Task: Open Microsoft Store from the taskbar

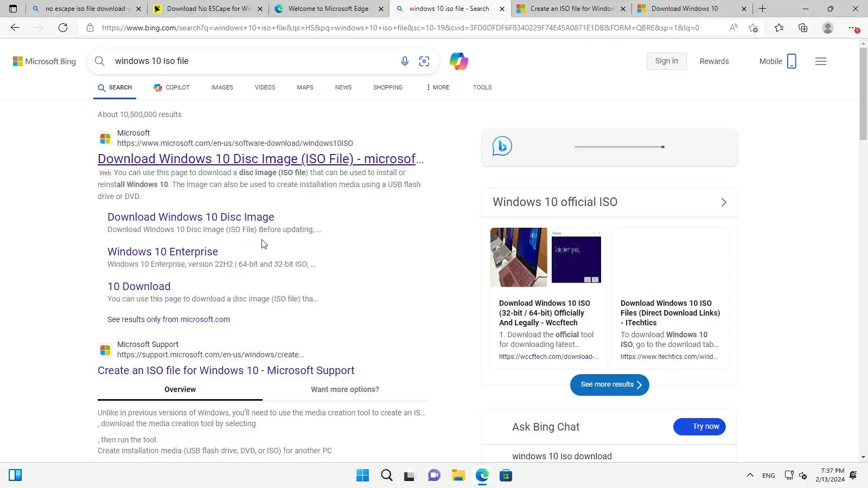Action: (506, 476)
